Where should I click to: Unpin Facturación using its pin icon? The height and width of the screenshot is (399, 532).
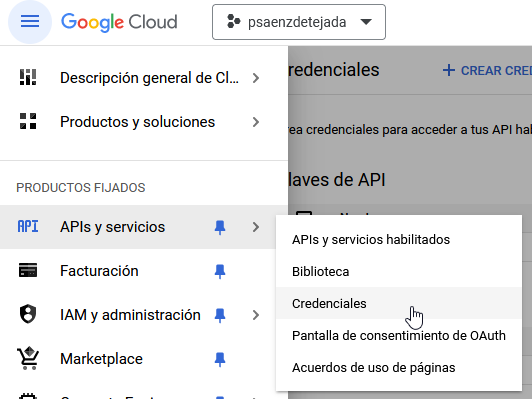pyautogui.click(x=220, y=271)
